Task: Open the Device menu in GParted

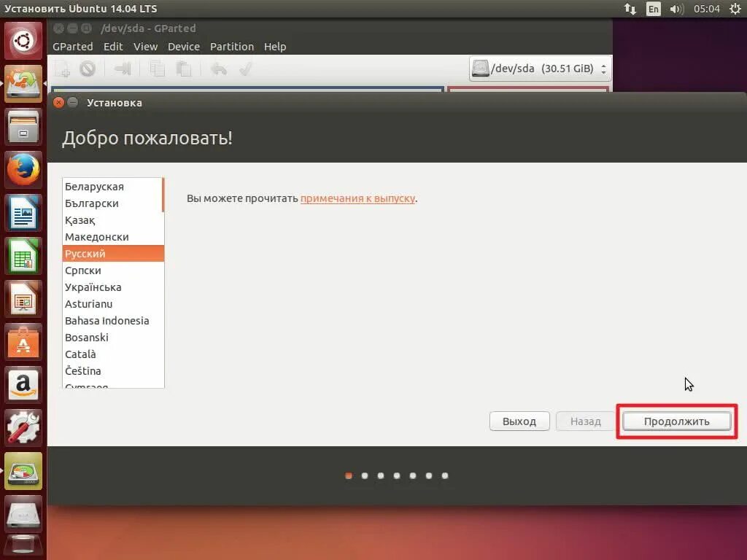Action: tap(183, 47)
